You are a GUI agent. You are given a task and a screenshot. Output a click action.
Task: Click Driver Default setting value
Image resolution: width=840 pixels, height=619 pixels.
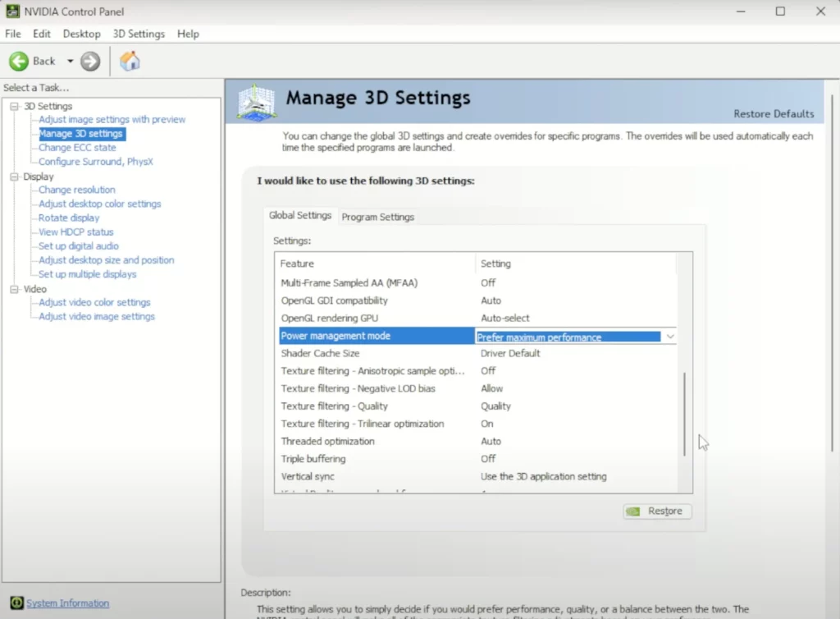(510, 354)
